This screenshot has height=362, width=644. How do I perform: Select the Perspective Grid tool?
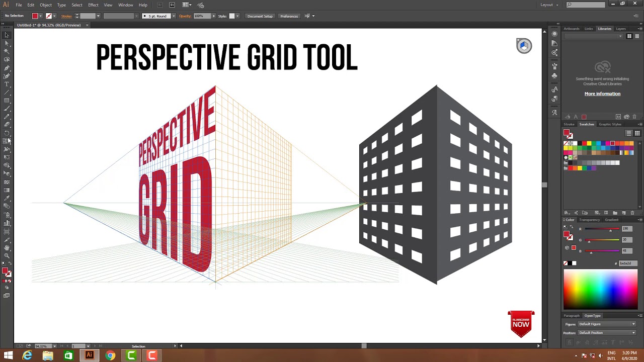[x=7, y=173]
